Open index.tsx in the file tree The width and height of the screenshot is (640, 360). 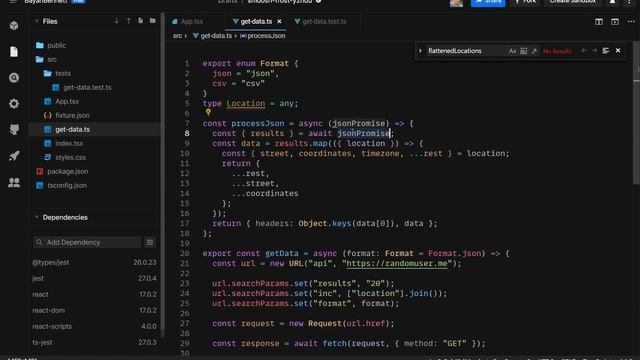[x=69, y=143]
